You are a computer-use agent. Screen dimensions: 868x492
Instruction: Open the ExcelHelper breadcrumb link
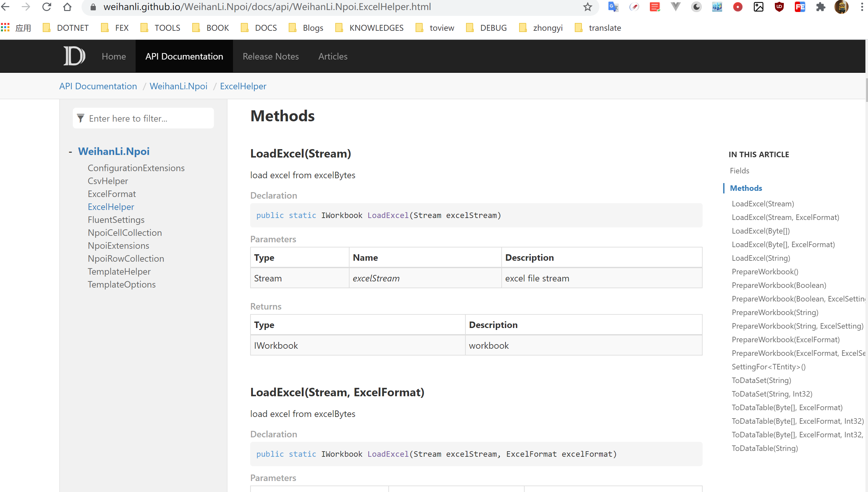click(243, 86)
